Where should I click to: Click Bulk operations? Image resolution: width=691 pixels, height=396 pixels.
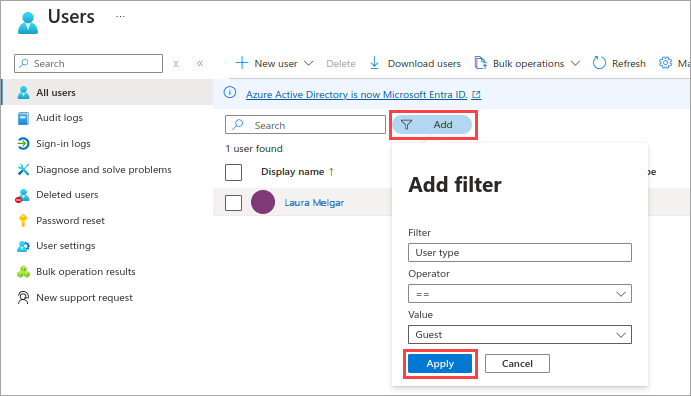pos(520,63)
